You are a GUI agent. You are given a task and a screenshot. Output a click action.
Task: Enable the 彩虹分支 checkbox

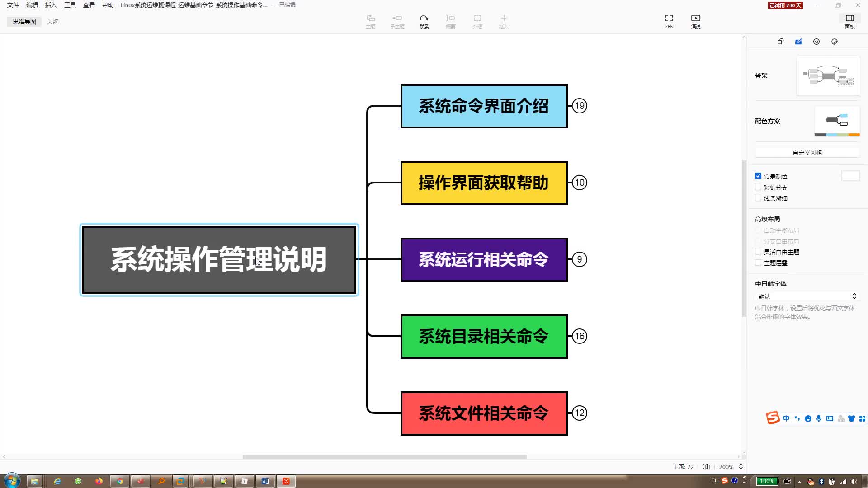758,187
